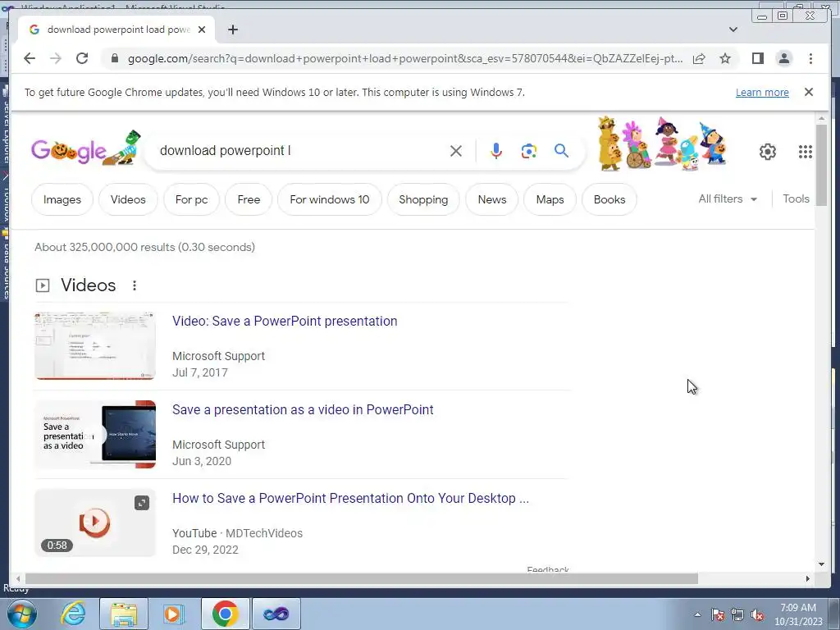The height and width of the screenshot is (630, 840).
Task: Open the Learn more link
Action: pos(762,92)
